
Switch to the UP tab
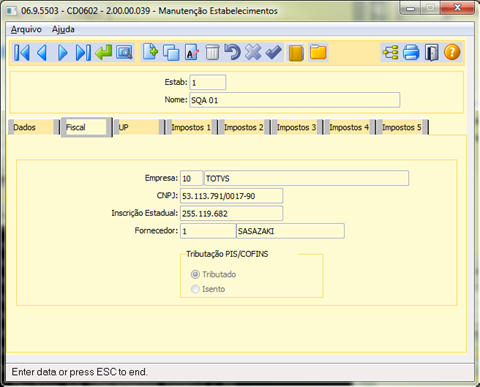pos(139,127)
